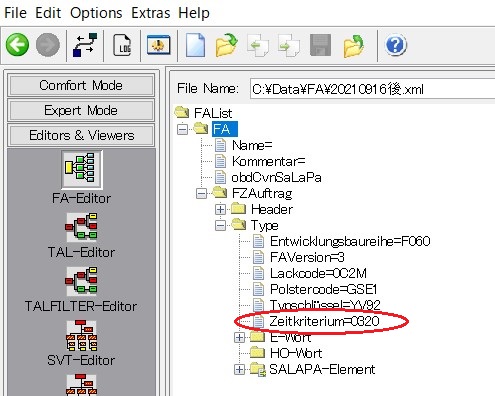Click the Lackcode document icon
Screen dimensions: 495x396
pos(258,273)
